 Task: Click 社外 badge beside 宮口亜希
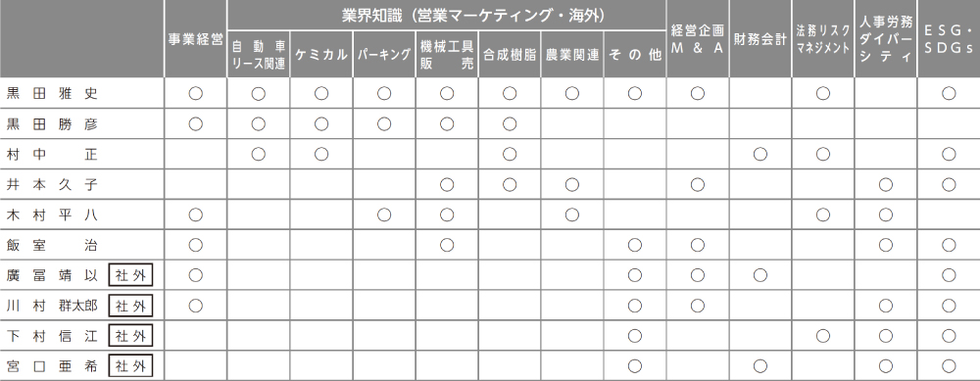[130, 366]
